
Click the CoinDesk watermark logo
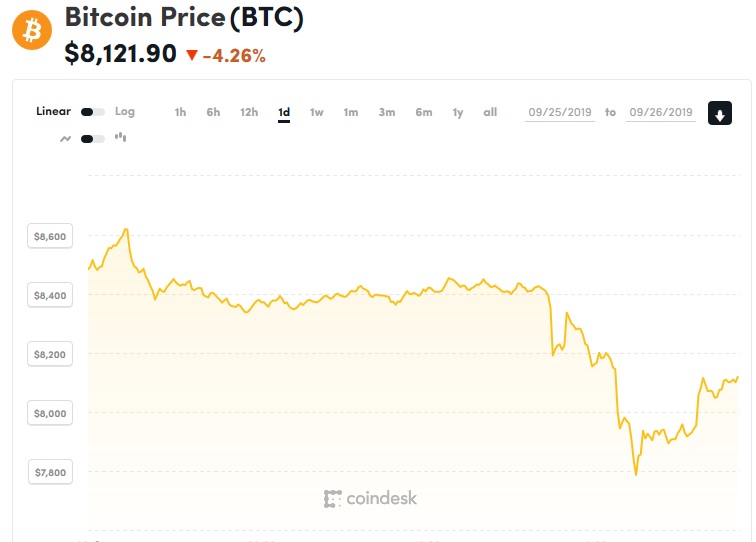pyautogui.click(x=370, y=498)
